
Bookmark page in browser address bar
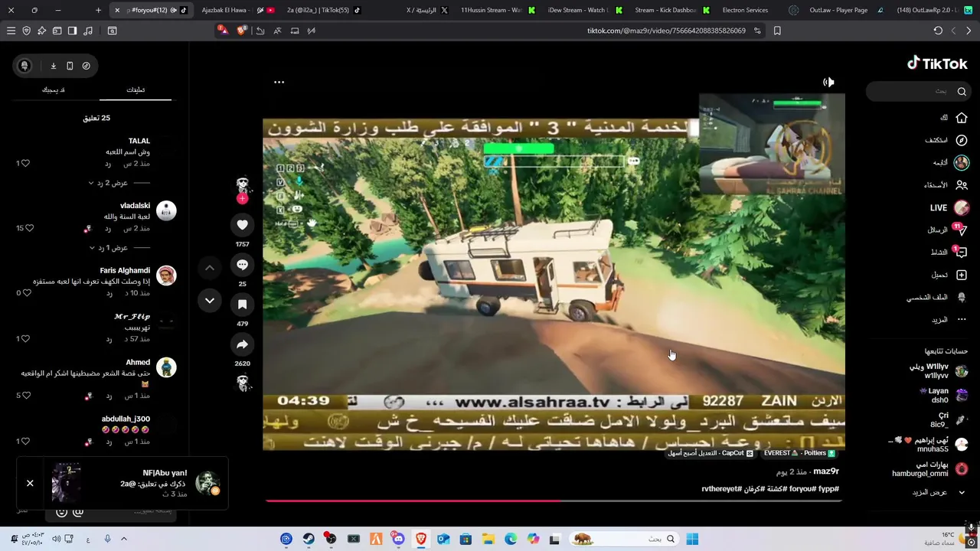777,31
